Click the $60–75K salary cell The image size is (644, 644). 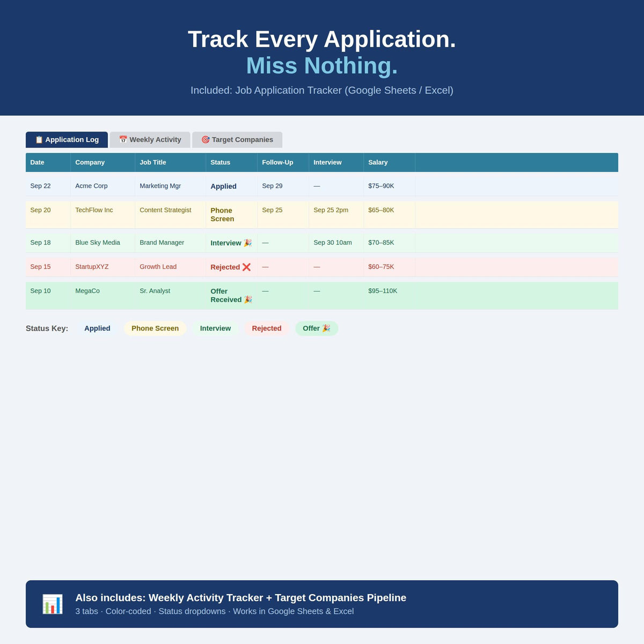click(x=390, y=267)
